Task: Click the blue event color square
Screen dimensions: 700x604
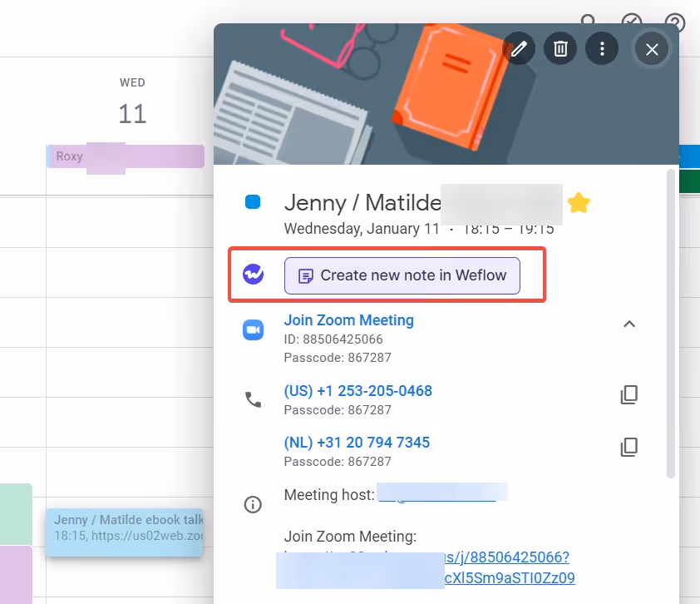Action: coord(253,201)
